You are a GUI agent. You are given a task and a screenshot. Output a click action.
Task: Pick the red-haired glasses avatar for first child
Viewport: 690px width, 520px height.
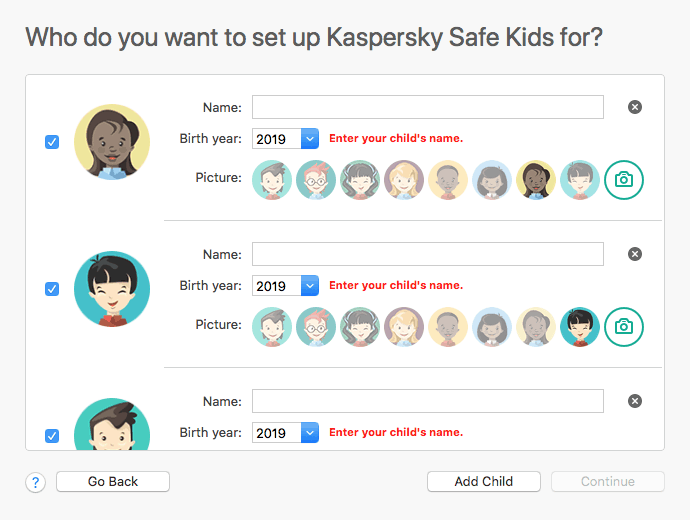point(316,180)
